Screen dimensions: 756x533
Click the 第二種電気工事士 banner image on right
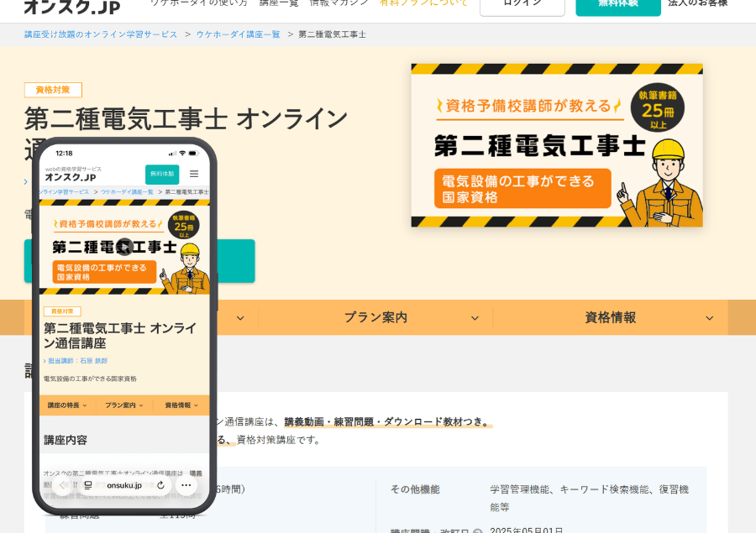(x=556, y=145)
